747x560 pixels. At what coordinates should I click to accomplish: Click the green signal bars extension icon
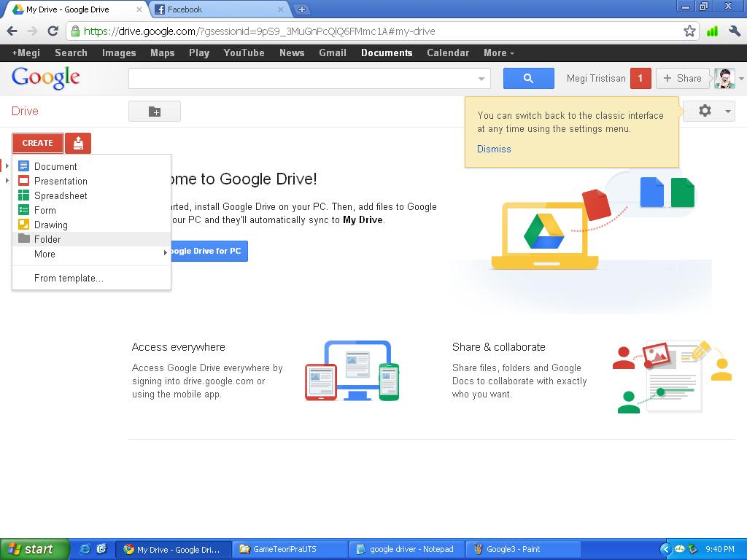[712, 31]
